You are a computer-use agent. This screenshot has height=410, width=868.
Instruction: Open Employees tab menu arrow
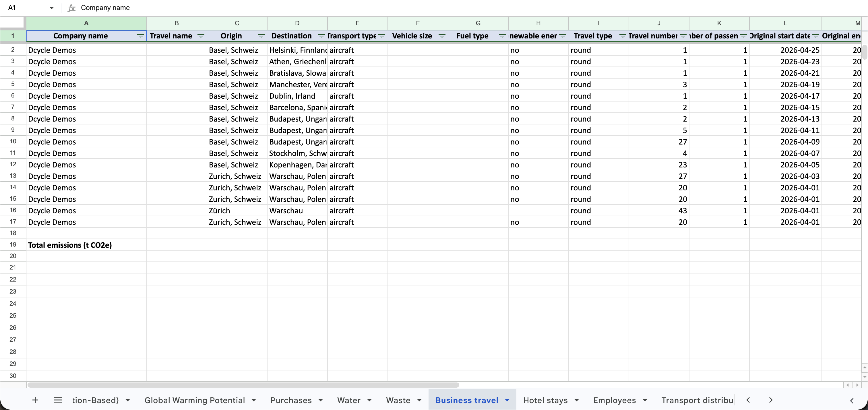pos(645,400)
